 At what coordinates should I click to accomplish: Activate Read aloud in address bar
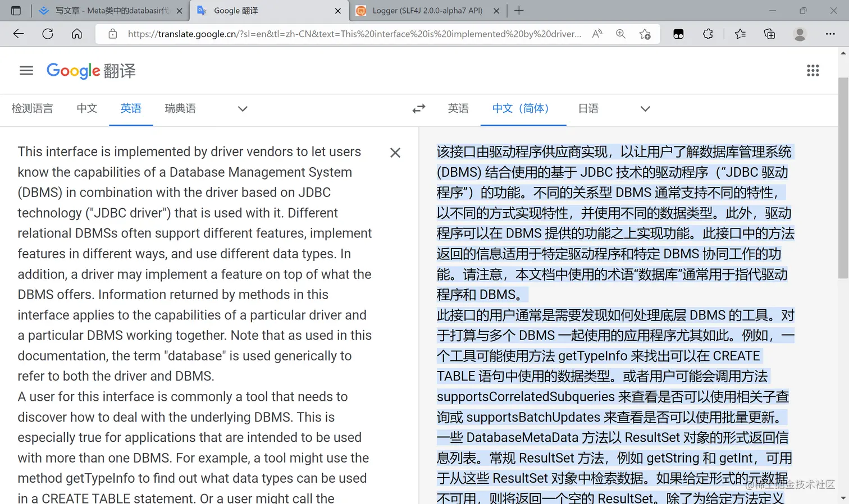coord(597,34)
